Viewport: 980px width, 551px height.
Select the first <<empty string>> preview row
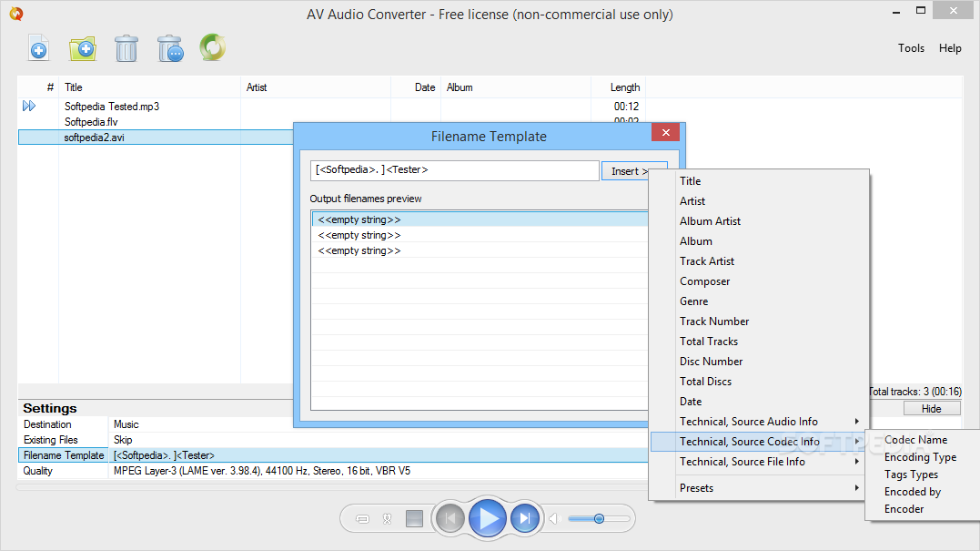480,219
